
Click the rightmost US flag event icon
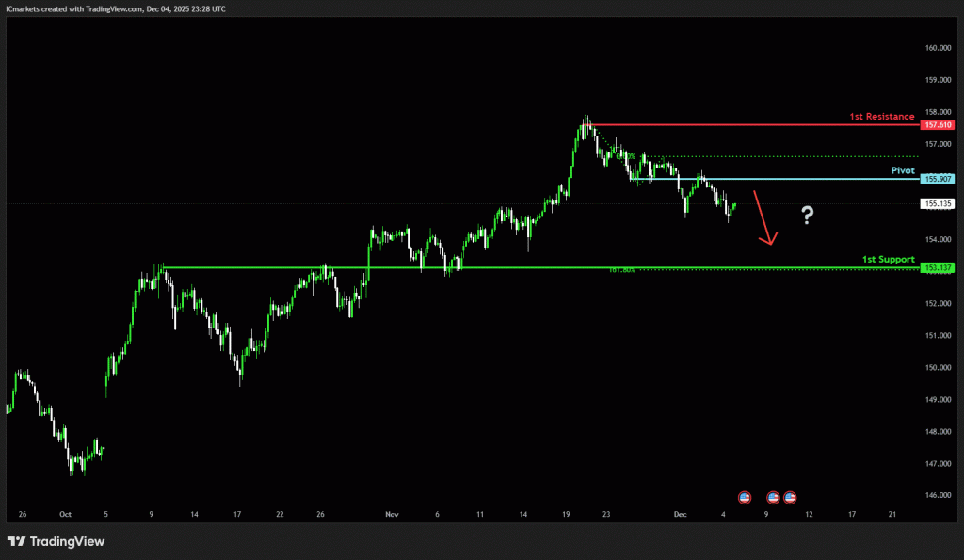pyautogui.click(x=790, y=496)
